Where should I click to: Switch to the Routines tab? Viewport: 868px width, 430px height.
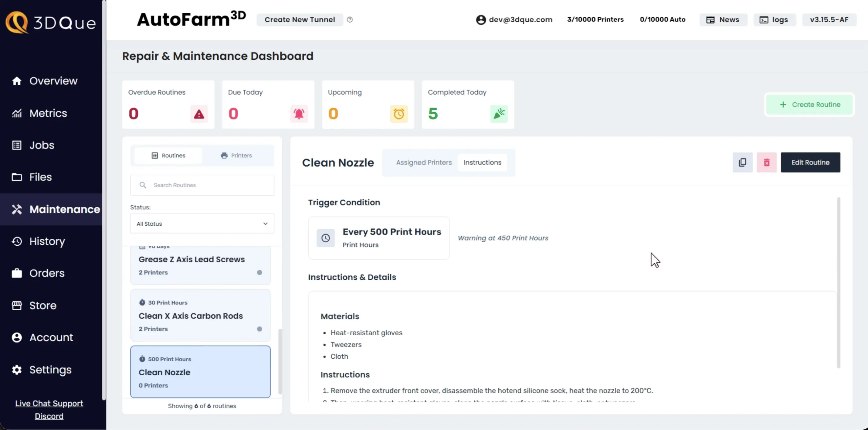click(168, 155)
